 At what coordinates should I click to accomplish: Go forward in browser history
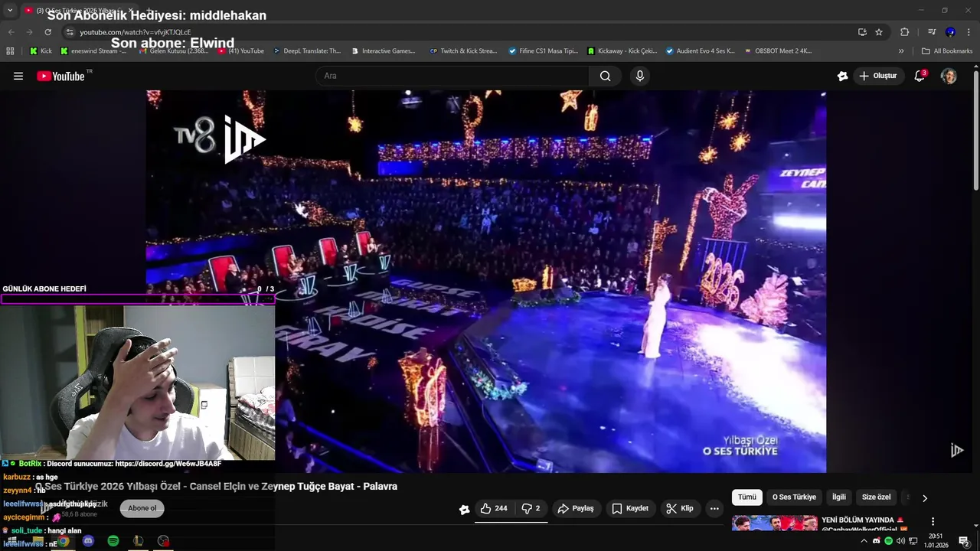point(29,32)
